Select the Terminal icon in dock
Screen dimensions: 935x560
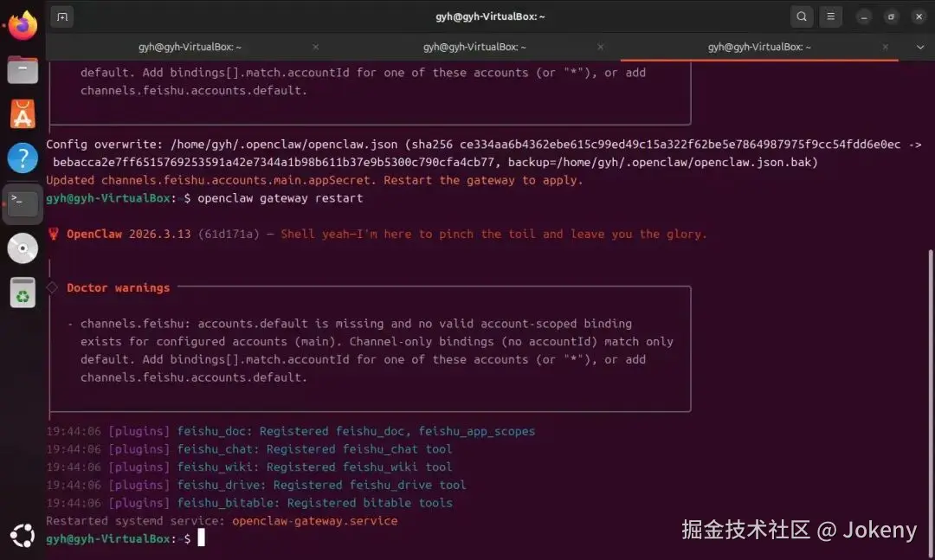tap(23, 203)
